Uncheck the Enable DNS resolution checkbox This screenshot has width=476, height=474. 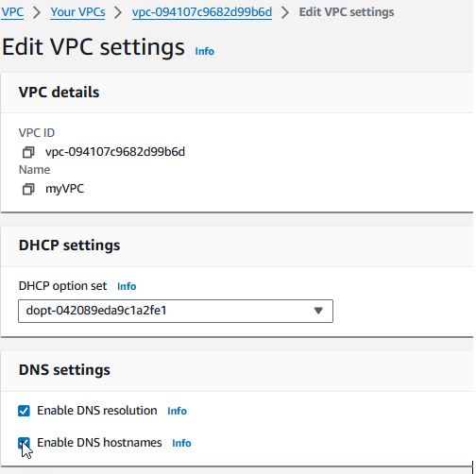pyautogui.click(x=24, y=411)
